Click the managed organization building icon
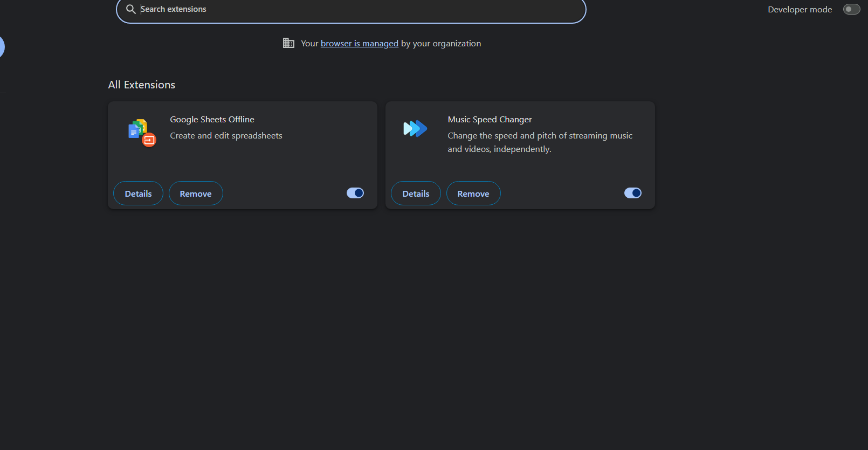The width and height of the screenshot is (868, 450). 288,43
